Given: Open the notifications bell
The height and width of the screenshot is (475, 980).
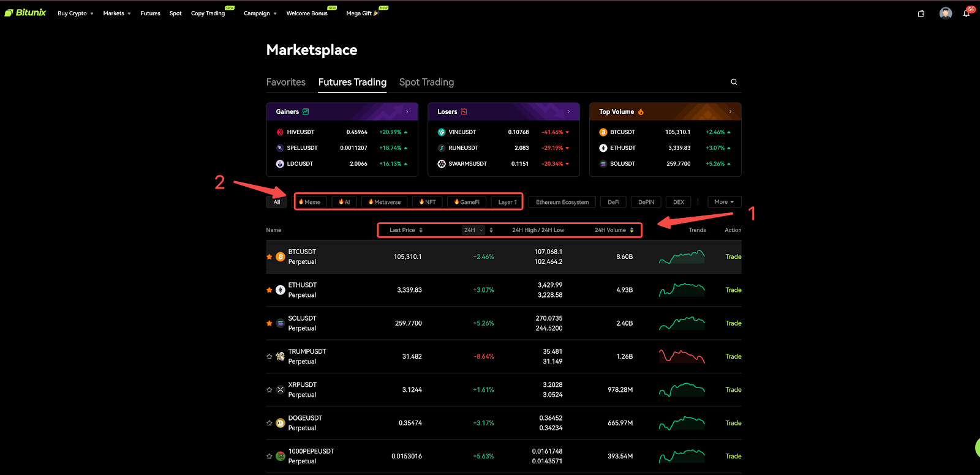Looking at the screenshot, I should coord(967,13).
